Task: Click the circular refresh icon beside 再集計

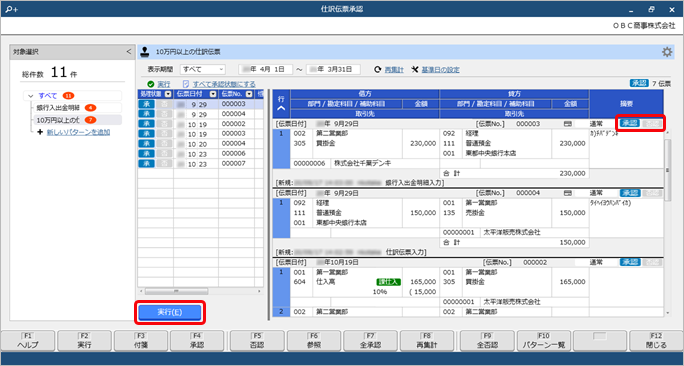Action: [378, 70]
